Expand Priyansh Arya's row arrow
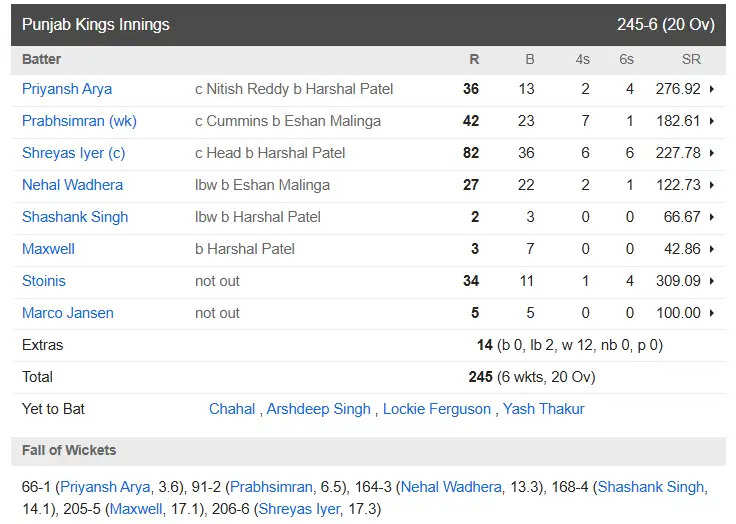Screen dimensions: 736x524 point(712,89)
